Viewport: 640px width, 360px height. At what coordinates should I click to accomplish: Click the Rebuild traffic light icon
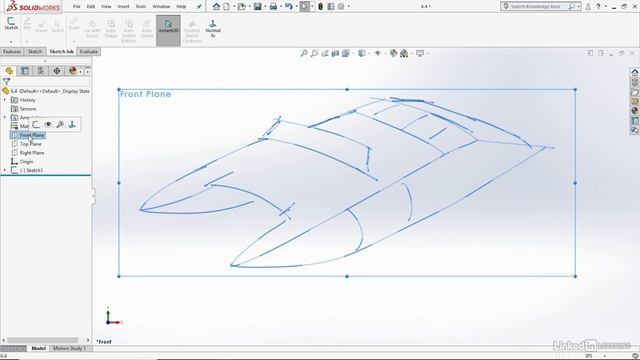pos(320,7)
